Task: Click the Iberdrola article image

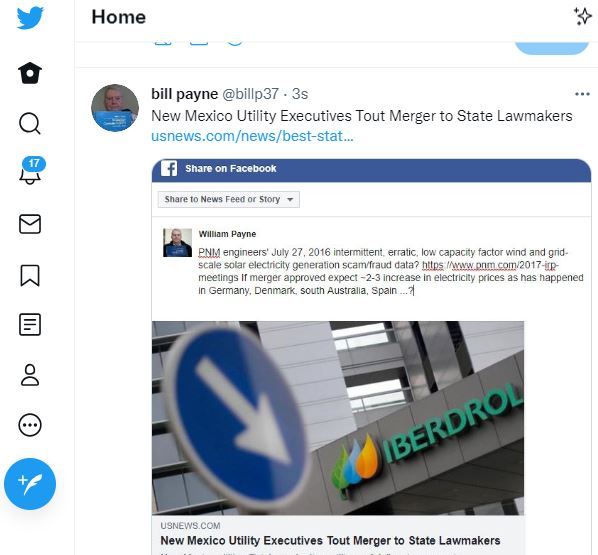Action: [x=338, y=418]
